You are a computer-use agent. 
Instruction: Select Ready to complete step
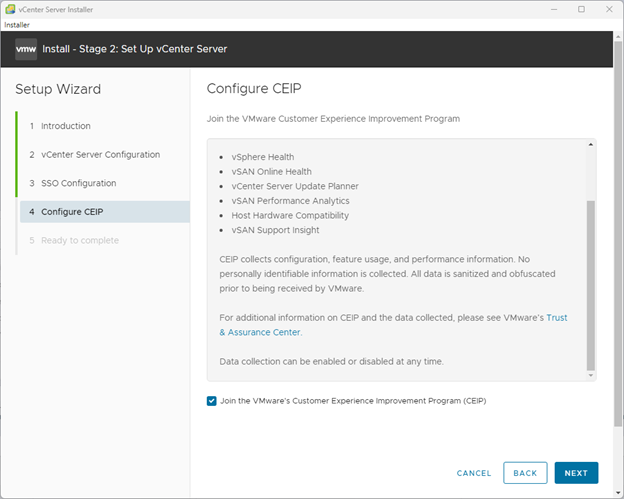[x=80, y=240]
